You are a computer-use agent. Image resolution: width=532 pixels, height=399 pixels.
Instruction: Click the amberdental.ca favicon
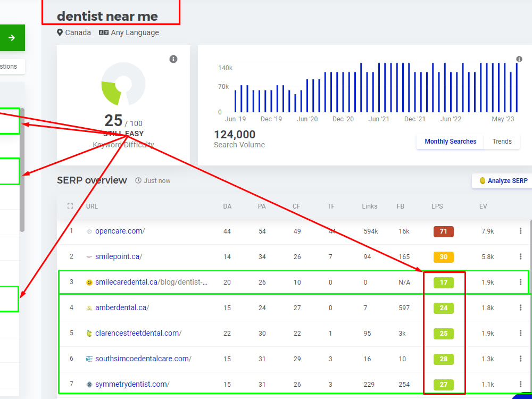click(89, 308)
